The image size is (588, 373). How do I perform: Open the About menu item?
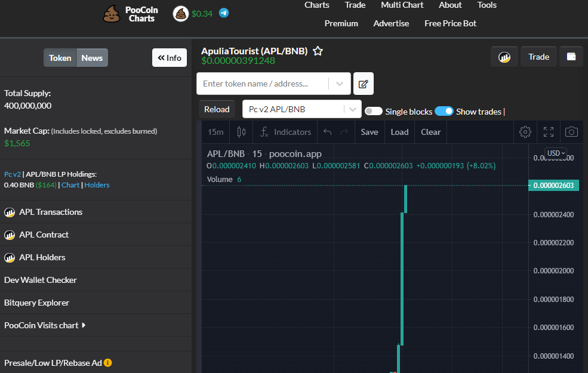[450, 5]
